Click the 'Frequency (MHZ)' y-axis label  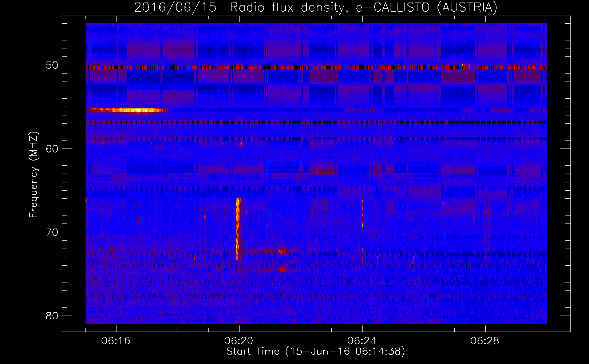coord(33,175)
